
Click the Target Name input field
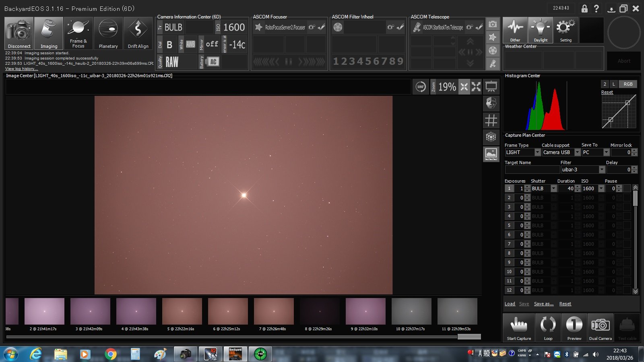click(x=532, y=170)
